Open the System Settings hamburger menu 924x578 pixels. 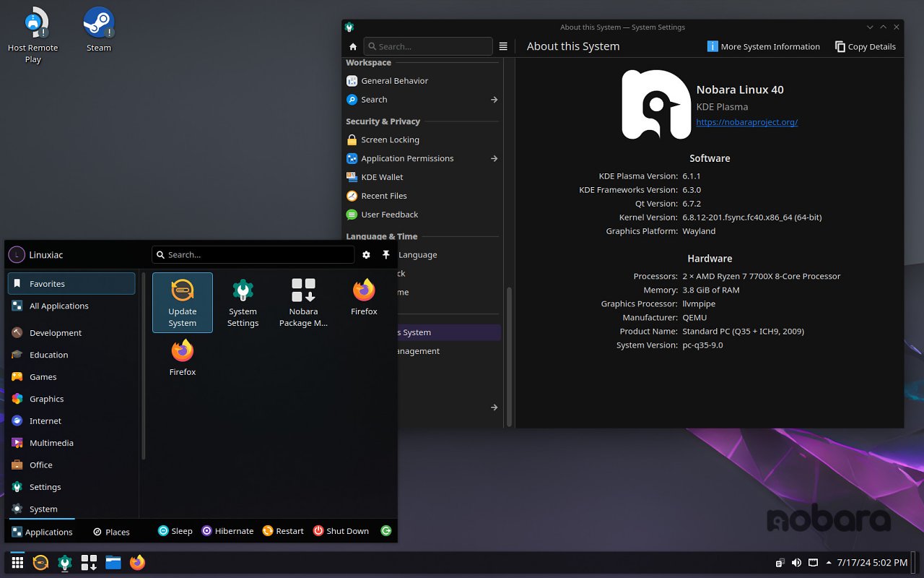503,46
